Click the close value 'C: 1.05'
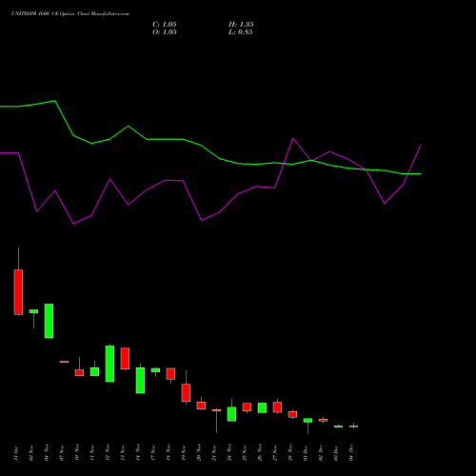 165,25
